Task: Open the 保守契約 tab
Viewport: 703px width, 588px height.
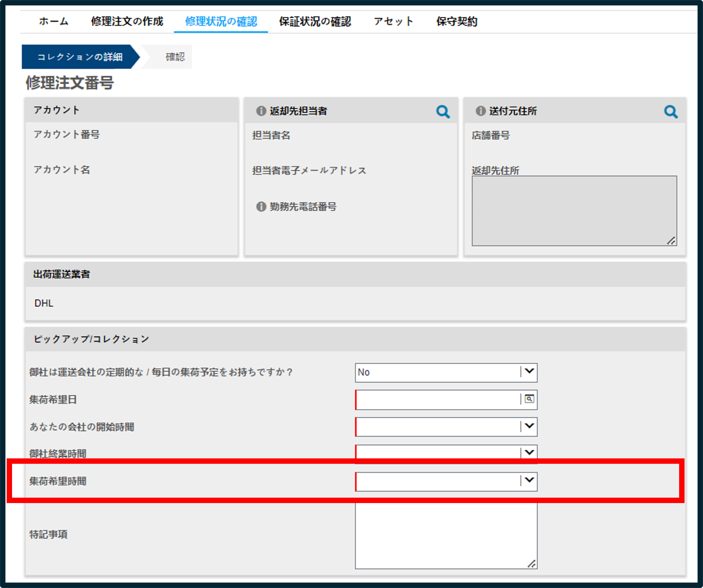Action: pos(457,21)
